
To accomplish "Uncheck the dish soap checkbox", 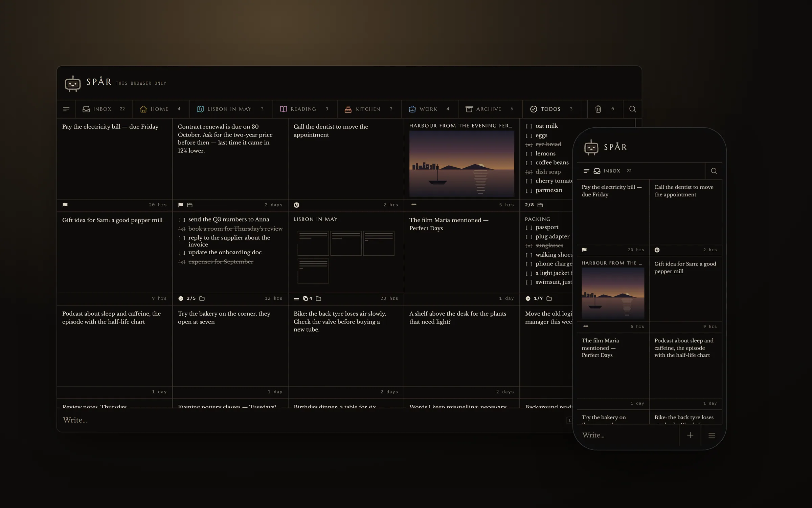I will (x=529, y=172).
